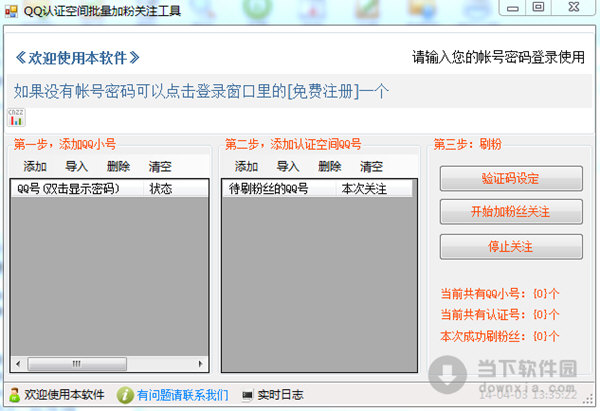This screenshot has height=411, width=600.
Task: Click the real-time log monitor icon
Action: pyautogui.click(x=248, y=395)
